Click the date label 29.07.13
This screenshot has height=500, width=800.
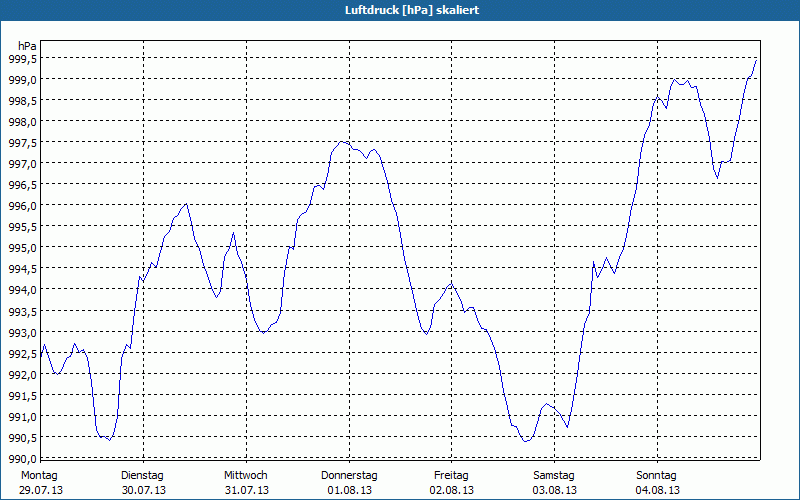(x=41, y=490)
